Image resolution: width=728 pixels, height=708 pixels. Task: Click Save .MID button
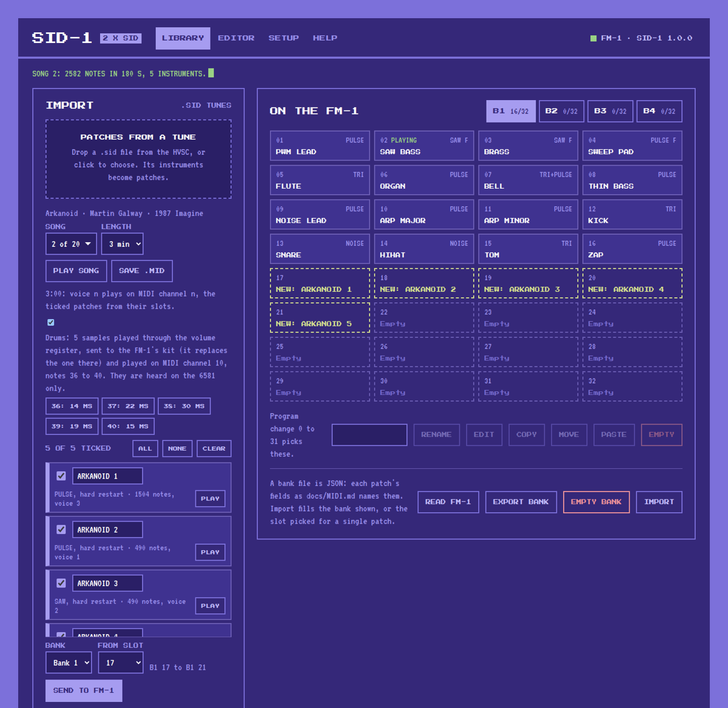coord(141,271)
